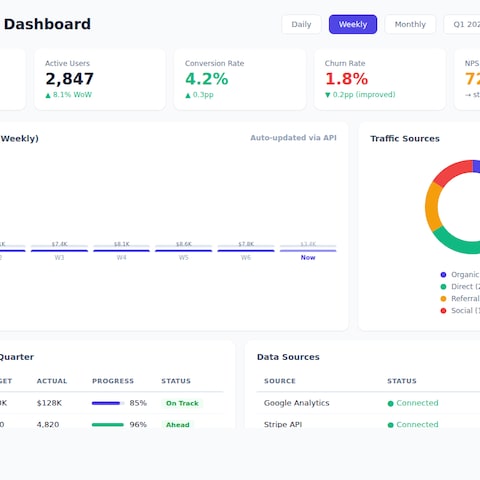Select the green Direct legend dot
The width and height of the screenshot is (480, 480).
443,287
